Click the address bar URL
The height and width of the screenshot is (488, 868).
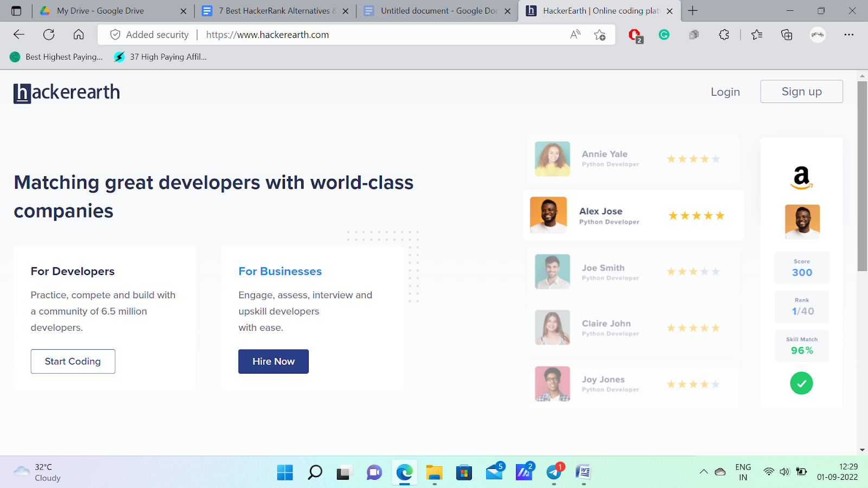(267, 35)
